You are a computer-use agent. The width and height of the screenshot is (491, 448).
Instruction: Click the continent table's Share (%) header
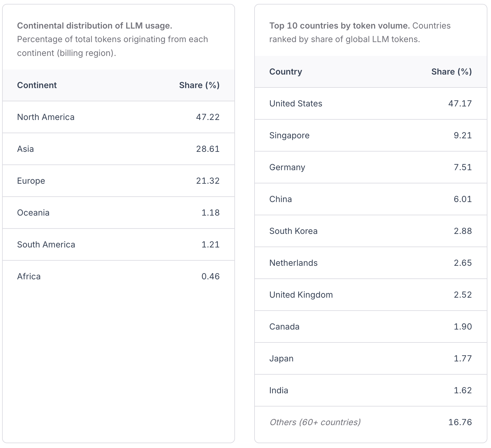tap(199, 85)
